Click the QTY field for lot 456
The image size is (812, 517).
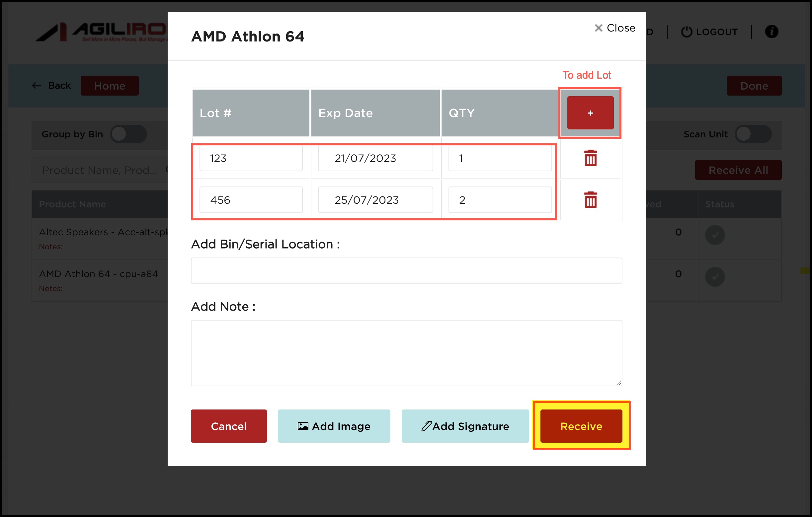click(500, 200)
